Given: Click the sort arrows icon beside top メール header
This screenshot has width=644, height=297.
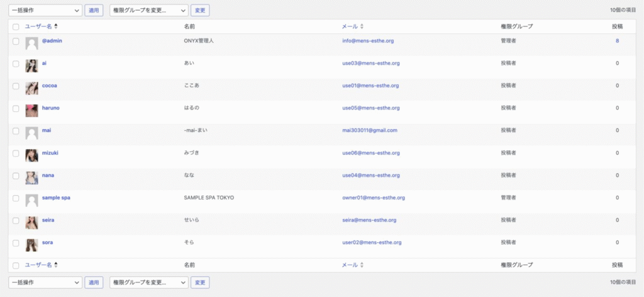Looking at the screenshot, I should [362, 26].
